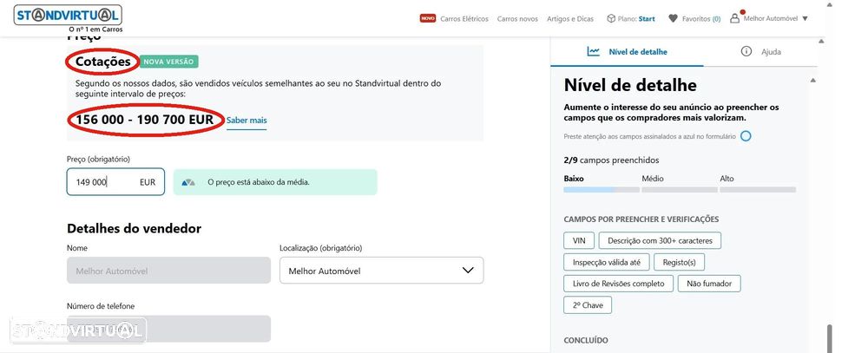Switch to the Ajuda tab

click(x=770, y=52)
